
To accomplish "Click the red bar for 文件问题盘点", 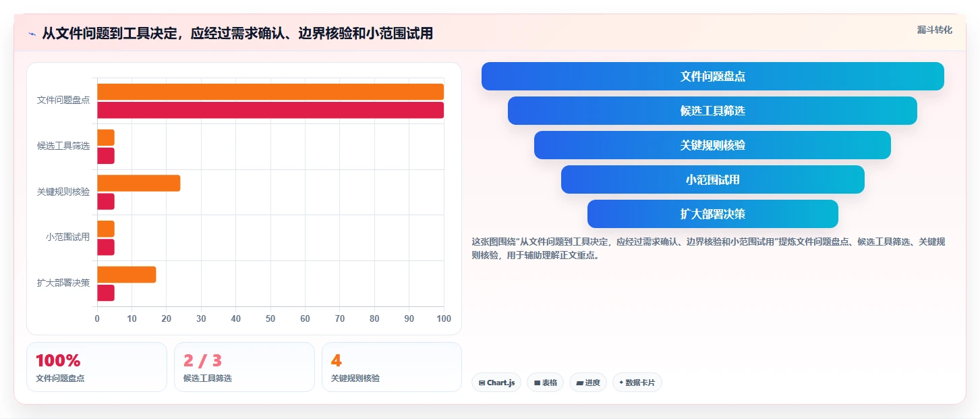I will coord(270,110).
